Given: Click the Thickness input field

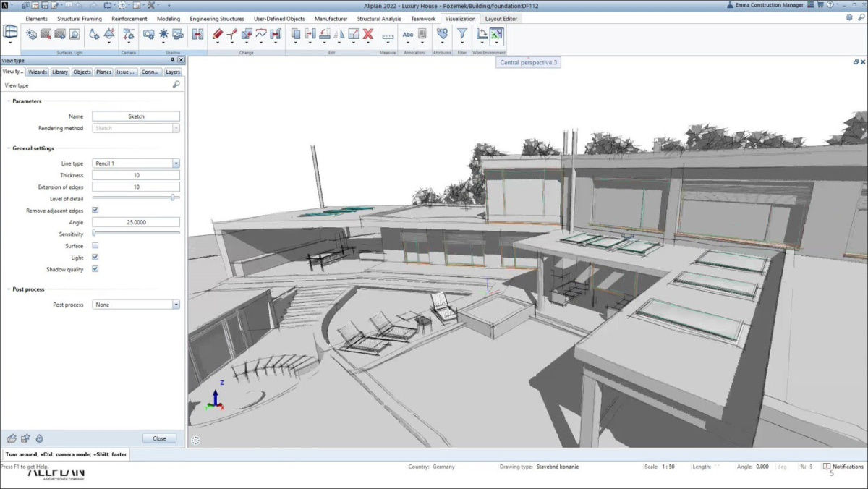Looking at the screenshot, I should coord(136,175).
